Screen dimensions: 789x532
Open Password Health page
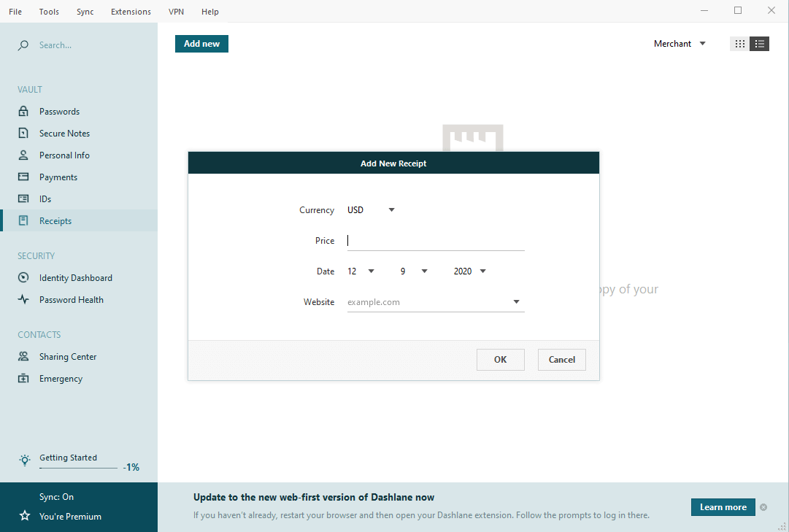click(72, 299)
